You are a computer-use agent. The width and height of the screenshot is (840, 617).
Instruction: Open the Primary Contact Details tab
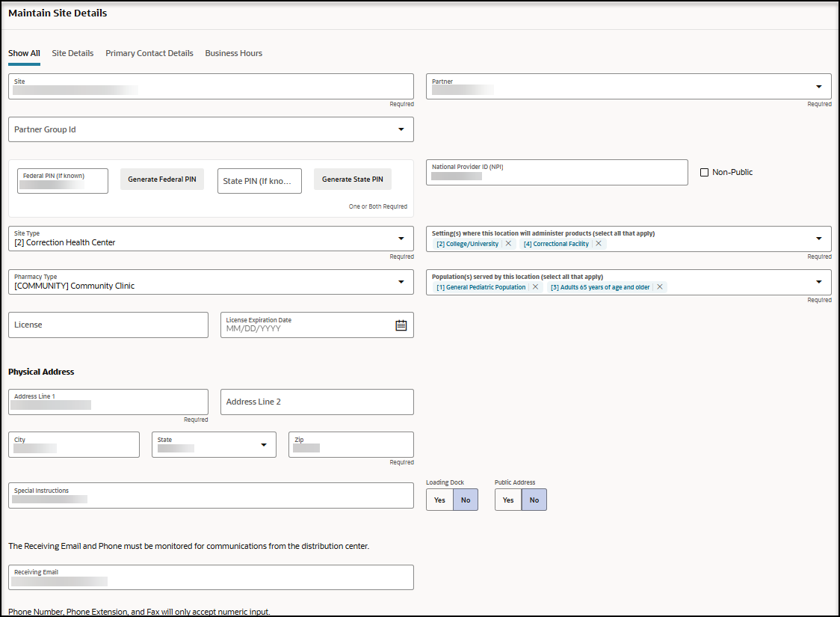(149, 53)
